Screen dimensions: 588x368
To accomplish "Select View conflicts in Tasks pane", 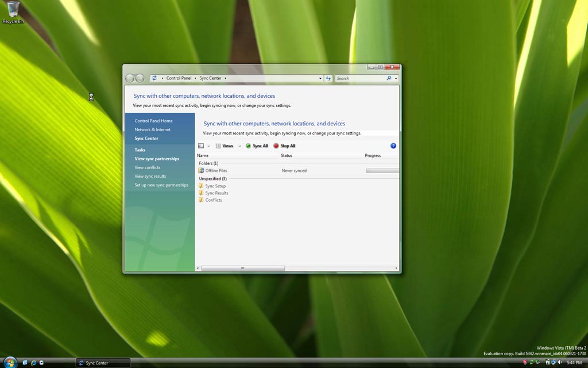I will [x=148, y=167].
